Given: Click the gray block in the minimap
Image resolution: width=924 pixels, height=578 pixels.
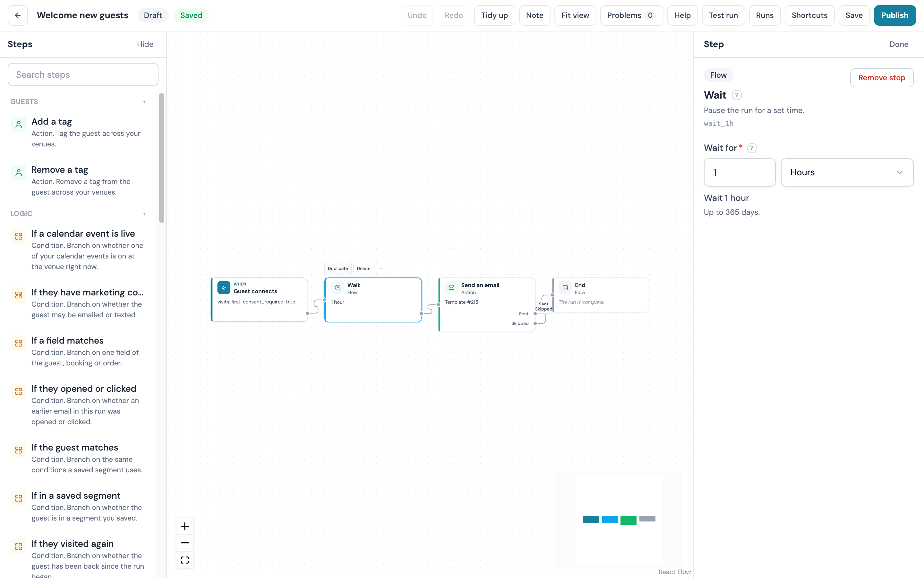Looking at the screenshot, I should point(647,518).
